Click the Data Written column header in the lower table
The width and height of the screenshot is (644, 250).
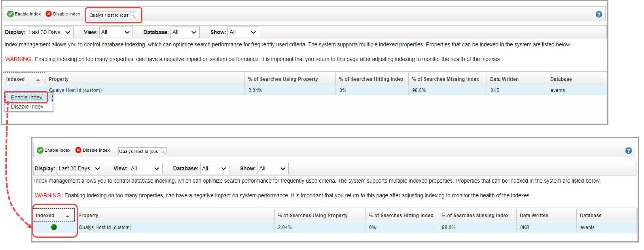(534, 216)
